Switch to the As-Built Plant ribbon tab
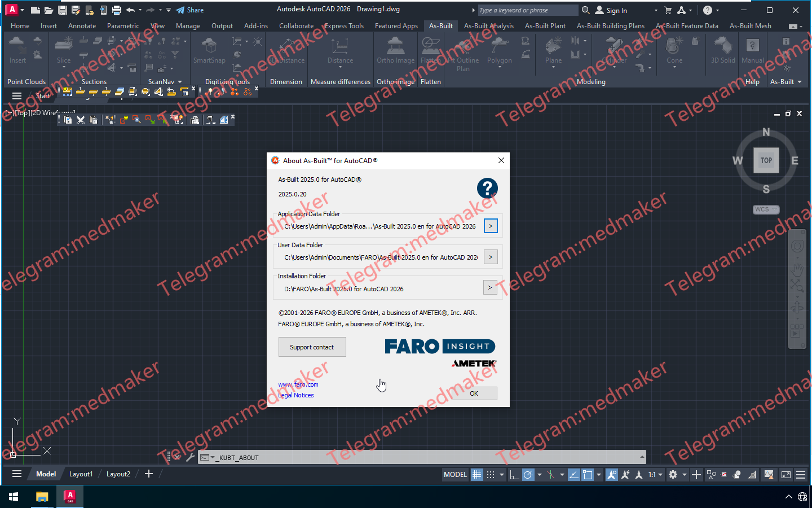 point(545,26)
